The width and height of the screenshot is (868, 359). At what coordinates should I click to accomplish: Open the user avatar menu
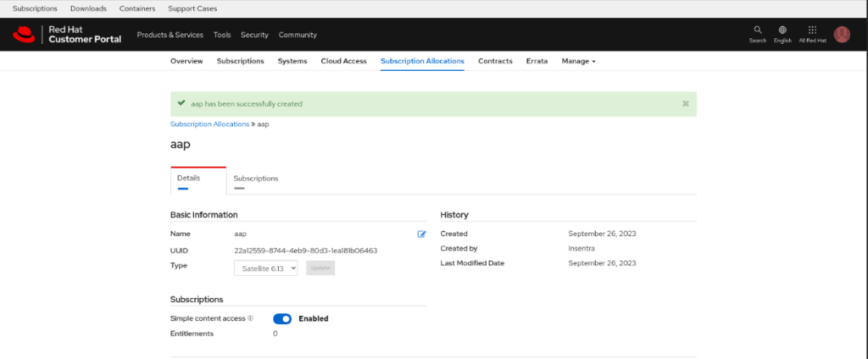[842, 35]
